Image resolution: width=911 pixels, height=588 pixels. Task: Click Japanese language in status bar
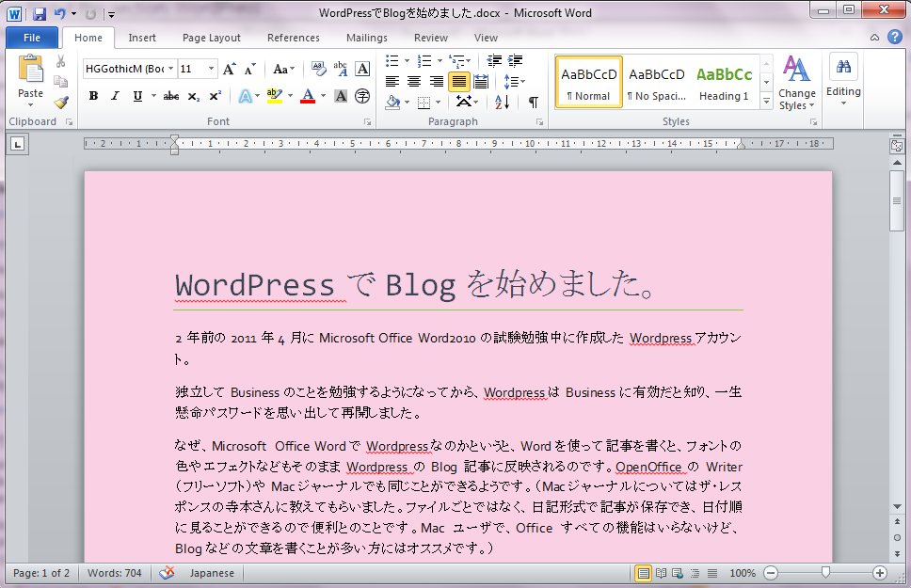pyautogui.click(x=212, y=573)
